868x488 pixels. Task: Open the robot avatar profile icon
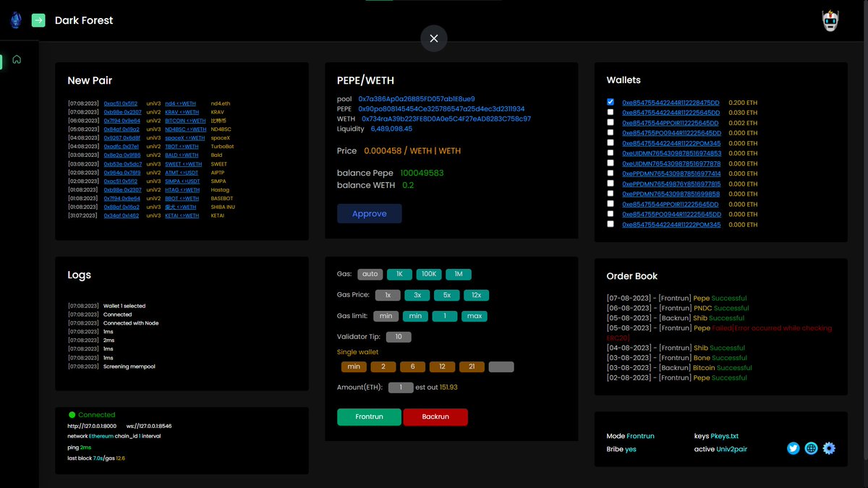[832, 21]
